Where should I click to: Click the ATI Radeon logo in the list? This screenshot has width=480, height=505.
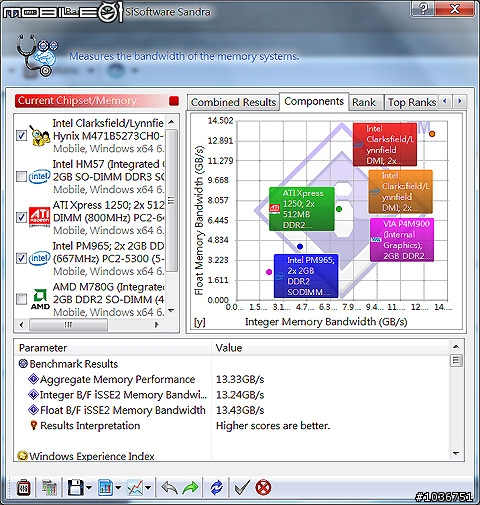[40, 217]
